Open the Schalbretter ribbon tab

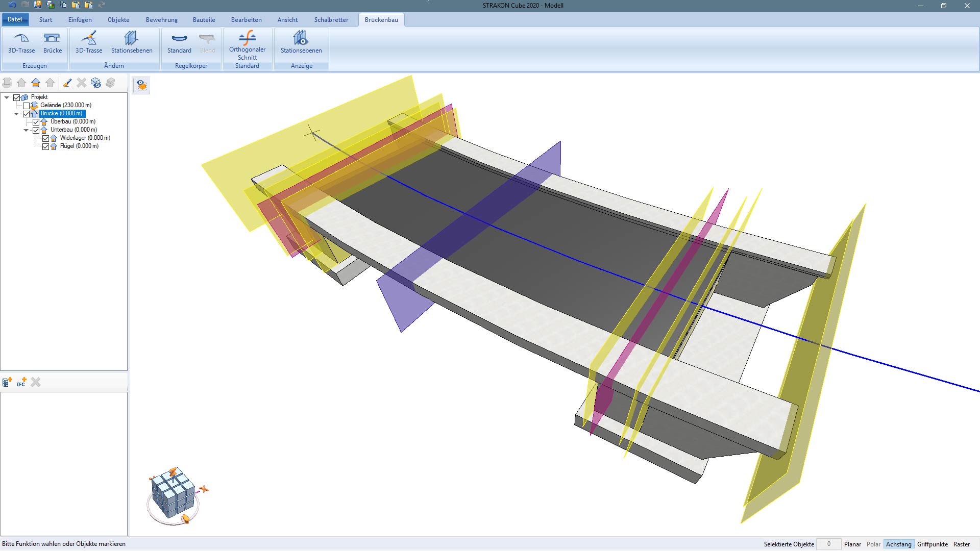point(331,19)
